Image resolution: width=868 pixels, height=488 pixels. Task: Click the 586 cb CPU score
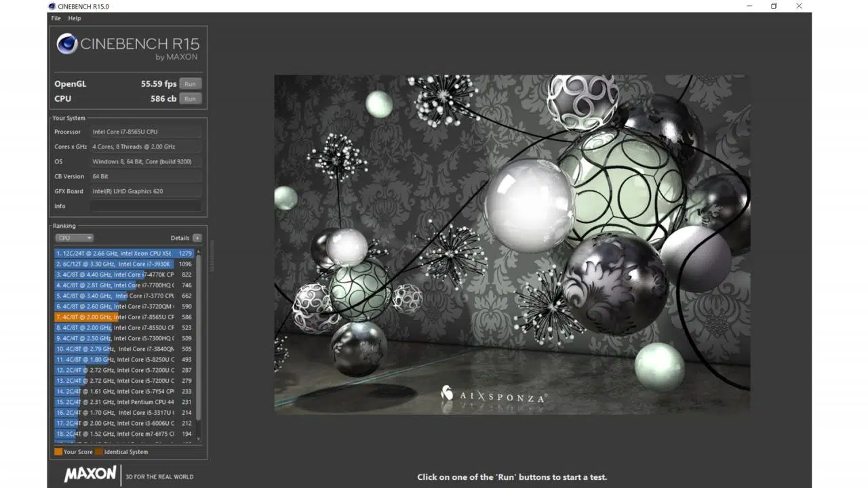[163, 98]
